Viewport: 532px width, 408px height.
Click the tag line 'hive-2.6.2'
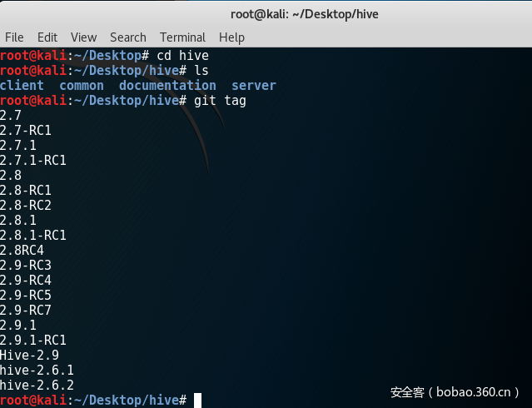point(37,385)
